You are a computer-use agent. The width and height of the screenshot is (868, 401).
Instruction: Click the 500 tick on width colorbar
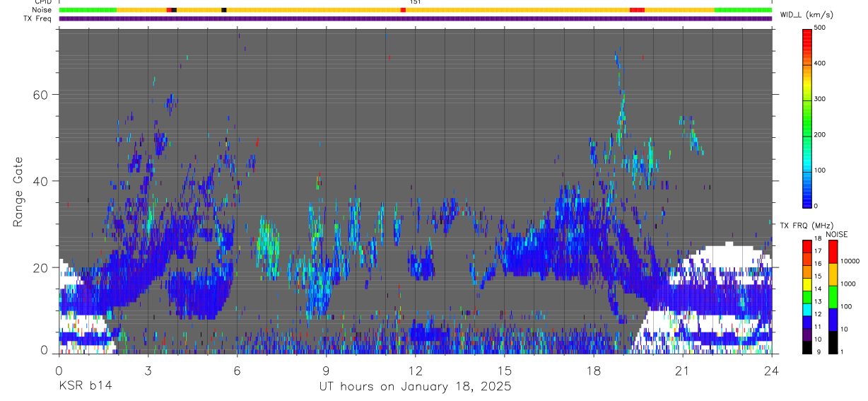point(821,28)
